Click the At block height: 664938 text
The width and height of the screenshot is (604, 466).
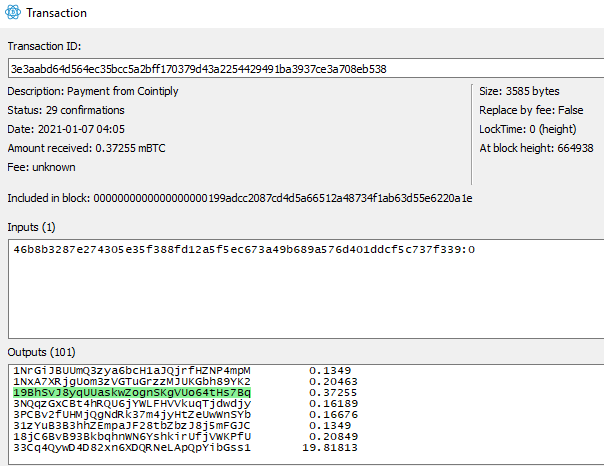pyautogui.click(x=536, y=148)
